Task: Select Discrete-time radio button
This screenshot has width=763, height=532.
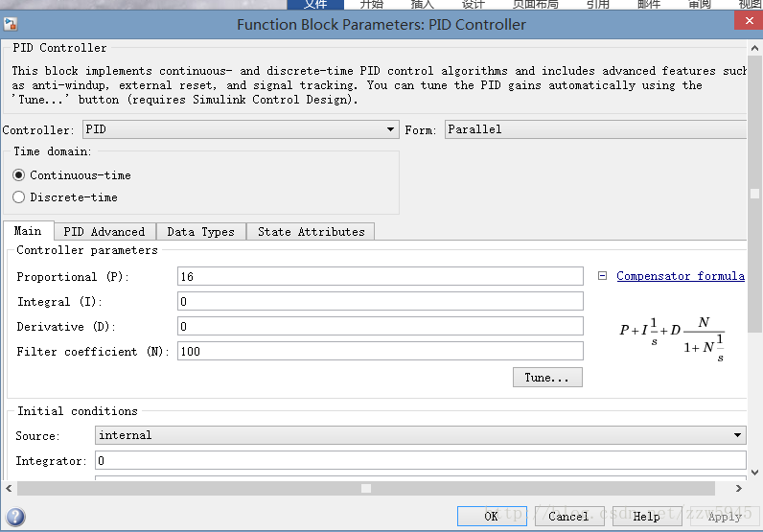Action: tap(19, 197)
